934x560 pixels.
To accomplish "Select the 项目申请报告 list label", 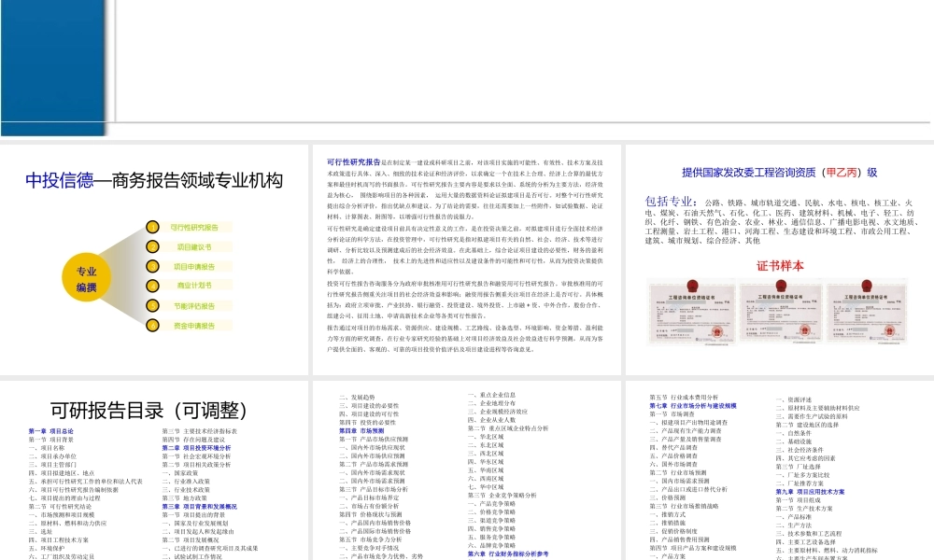I will [x=194, y=267].
